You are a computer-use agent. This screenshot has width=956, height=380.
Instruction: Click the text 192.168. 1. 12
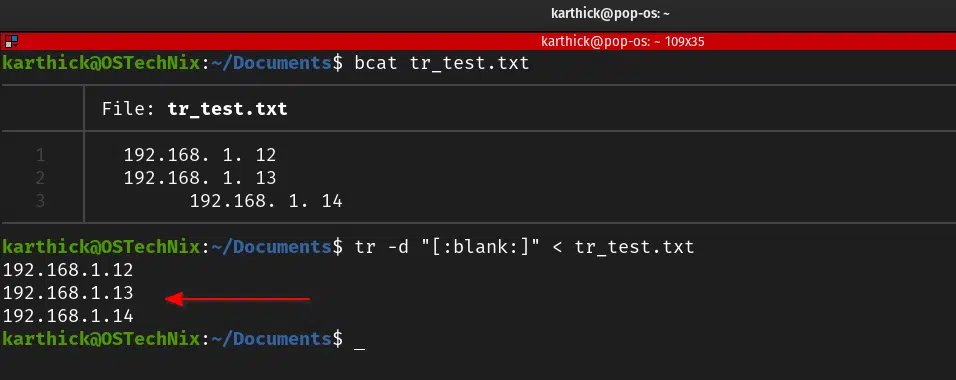pyautogui.click(x=200, y=155)
